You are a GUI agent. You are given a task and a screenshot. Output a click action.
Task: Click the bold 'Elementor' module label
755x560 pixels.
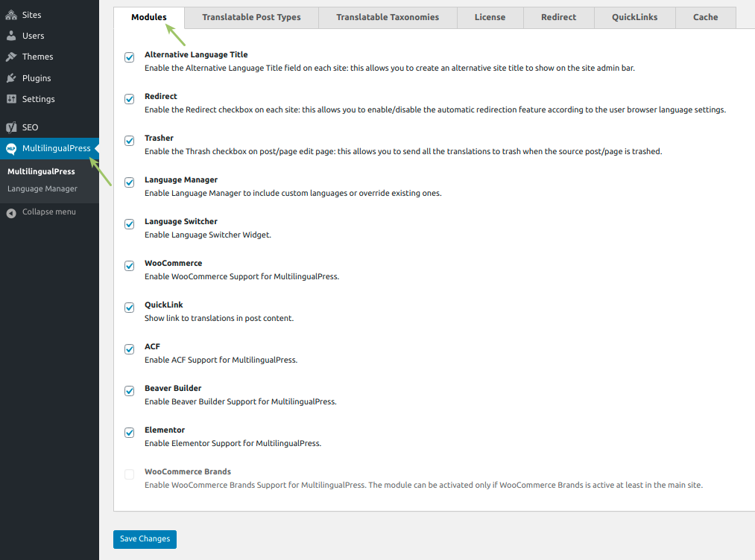pos(165,430)
